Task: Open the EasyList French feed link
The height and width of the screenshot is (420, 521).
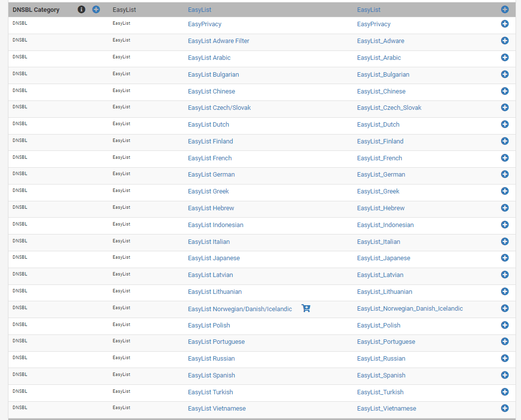Action: tap(209, 158)
